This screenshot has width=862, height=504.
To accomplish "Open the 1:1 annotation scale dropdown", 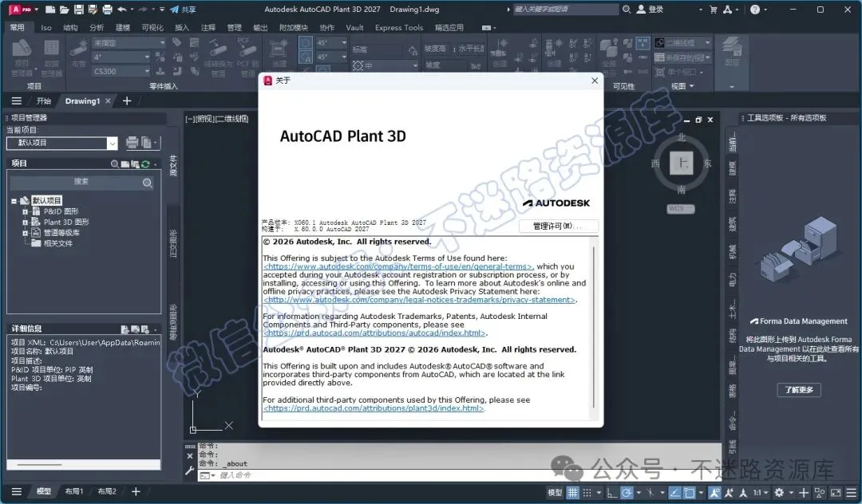I will point(761,493).
